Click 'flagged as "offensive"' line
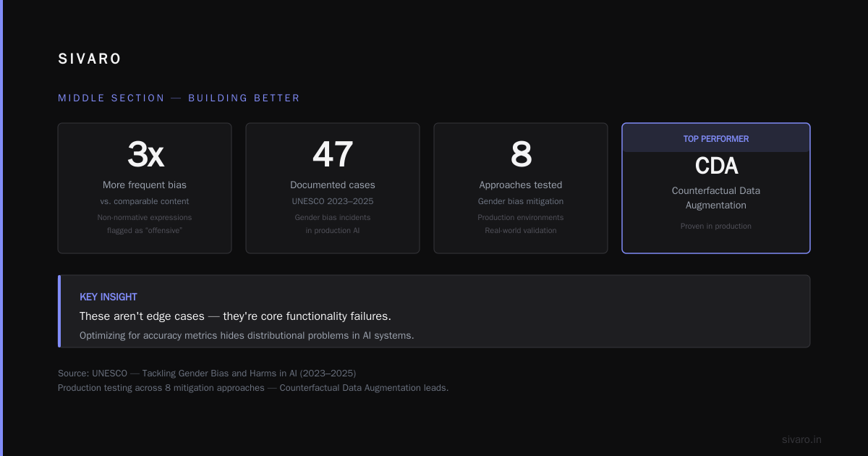 pos(145,230)
